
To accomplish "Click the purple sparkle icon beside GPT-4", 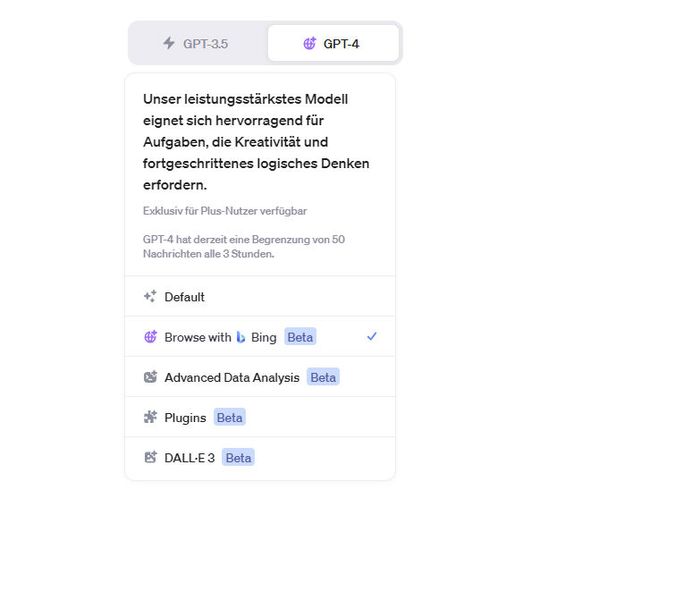I will point(309,44).
